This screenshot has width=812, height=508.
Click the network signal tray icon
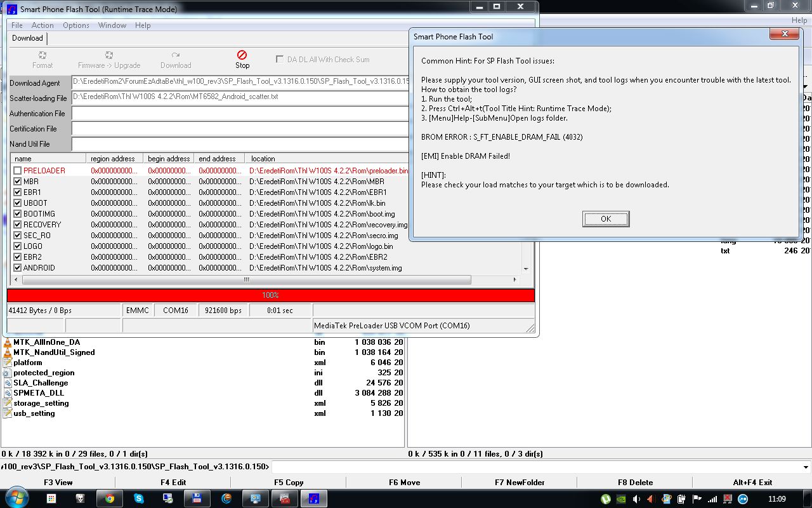(712, 499)
